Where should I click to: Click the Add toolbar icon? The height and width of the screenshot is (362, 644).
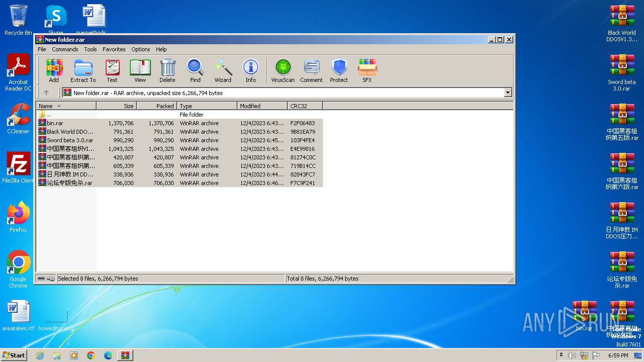tap(54, 70)
